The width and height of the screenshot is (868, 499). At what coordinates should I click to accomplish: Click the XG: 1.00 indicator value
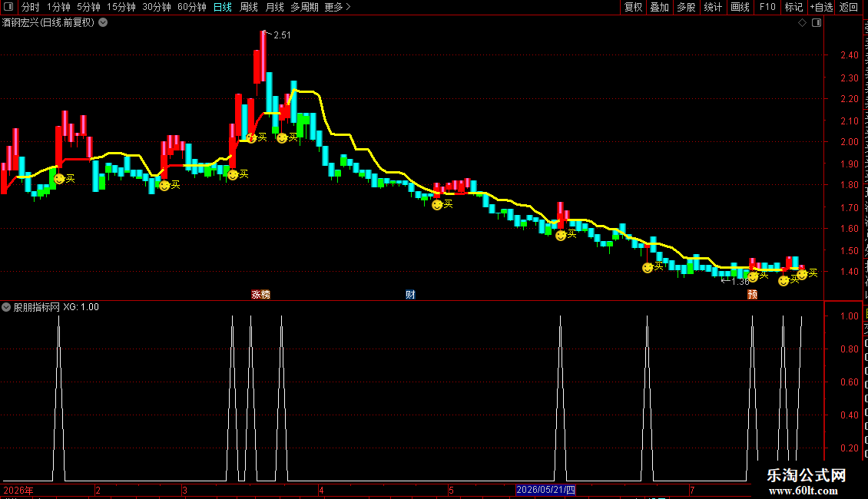coord(81,307)
